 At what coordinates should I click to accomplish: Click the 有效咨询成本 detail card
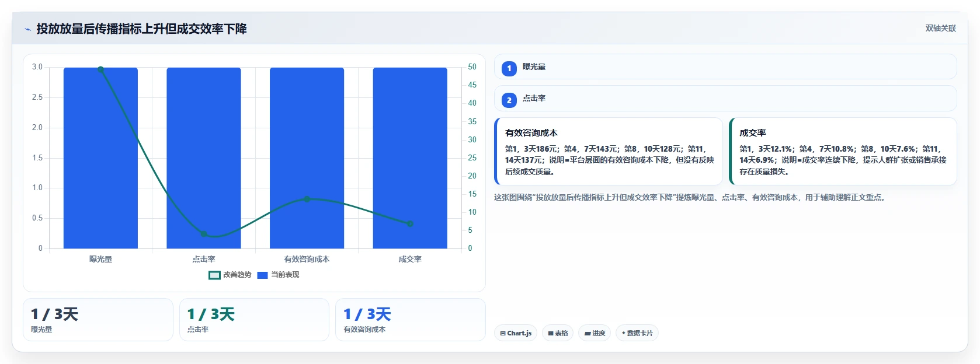[x=609, y=152]
